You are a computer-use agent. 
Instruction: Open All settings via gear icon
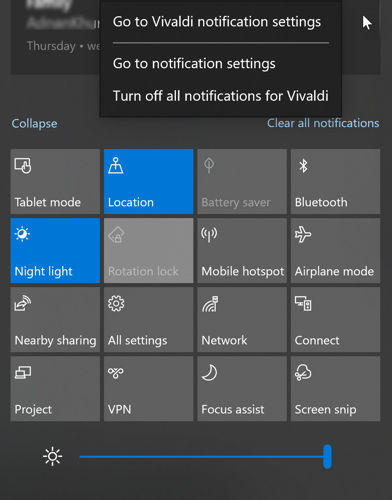click(116, 303)
